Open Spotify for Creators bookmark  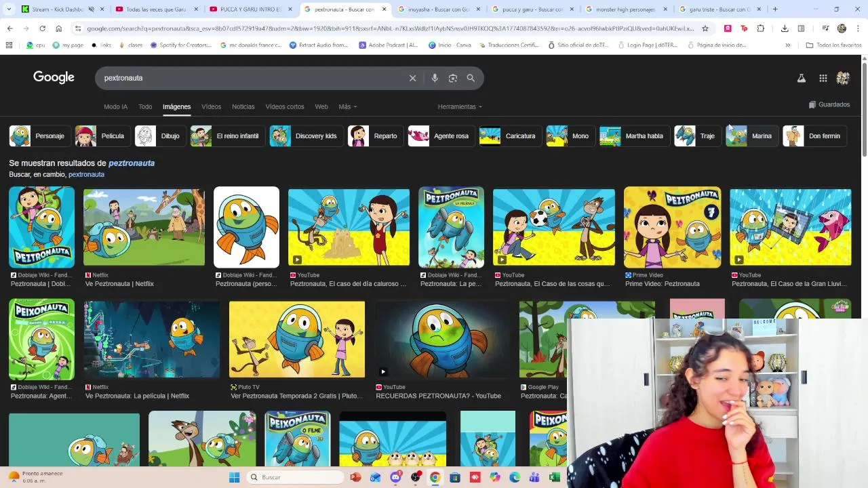click(x=180, y=45)
